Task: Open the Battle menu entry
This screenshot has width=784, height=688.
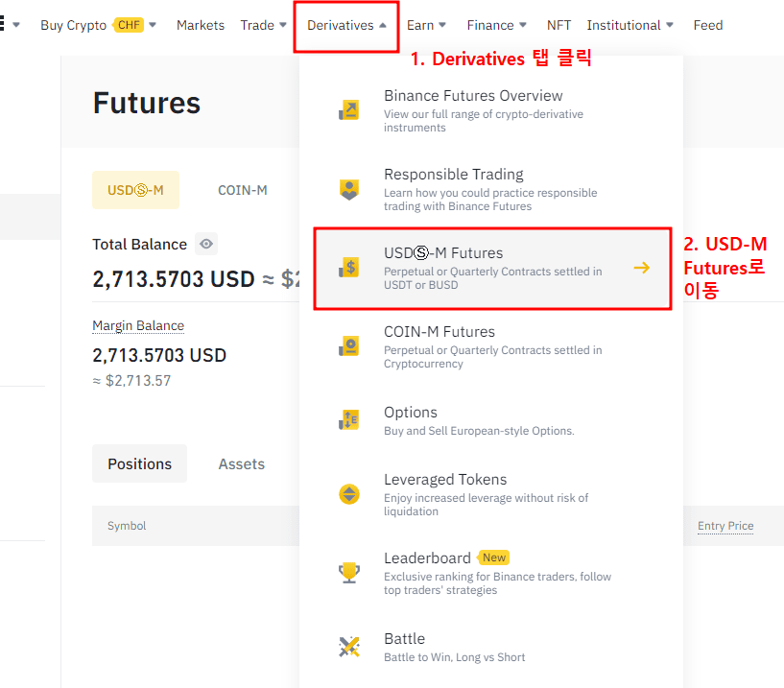Action: [x=491, y=647]
